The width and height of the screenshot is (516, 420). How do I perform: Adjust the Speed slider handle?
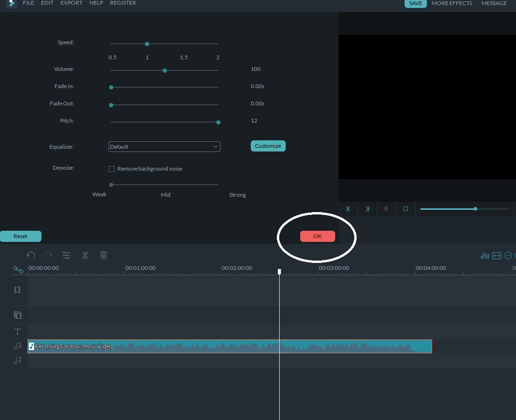point(147,44)
